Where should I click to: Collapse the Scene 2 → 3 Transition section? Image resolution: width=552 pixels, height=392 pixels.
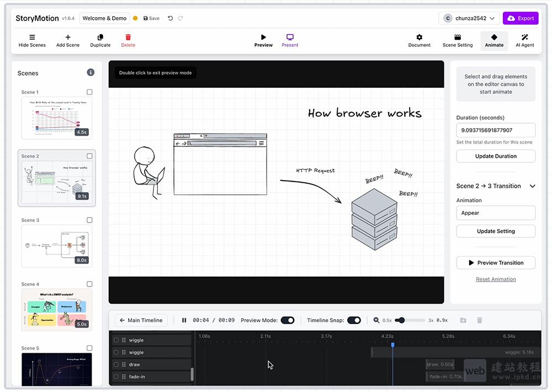(532, 186)
